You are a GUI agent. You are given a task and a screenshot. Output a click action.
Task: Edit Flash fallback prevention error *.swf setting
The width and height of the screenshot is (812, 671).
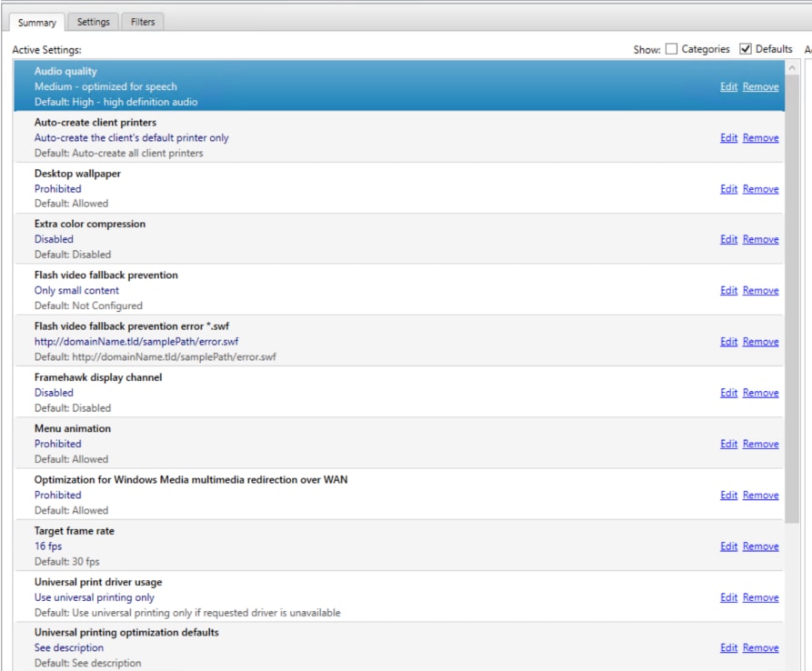(x=728, y=342)
